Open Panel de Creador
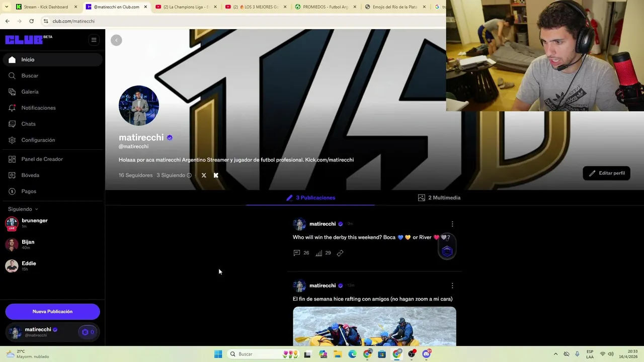The width and height of the screenshot is (644, 362). [53, 159]
